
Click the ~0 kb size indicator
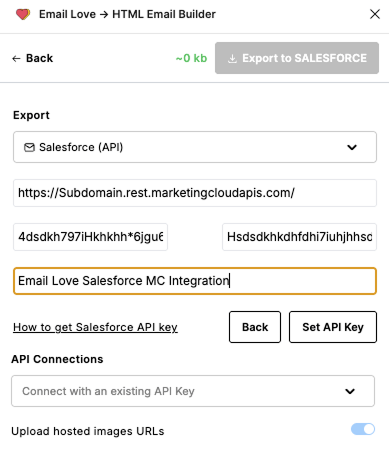[x=191, y=58]
